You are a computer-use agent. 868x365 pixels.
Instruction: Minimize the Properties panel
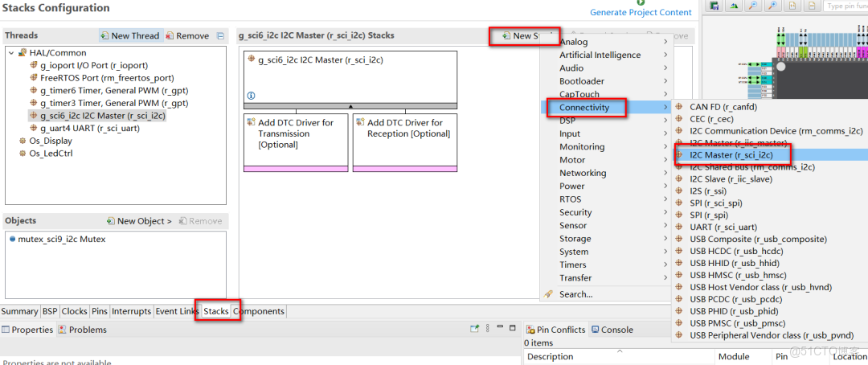tap(499, 328)
